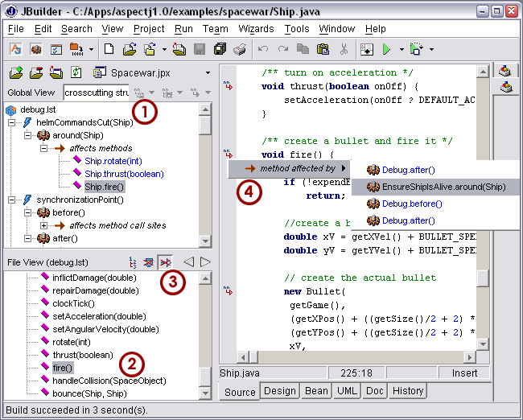Click the Cut scissors icon

[344, 49]
